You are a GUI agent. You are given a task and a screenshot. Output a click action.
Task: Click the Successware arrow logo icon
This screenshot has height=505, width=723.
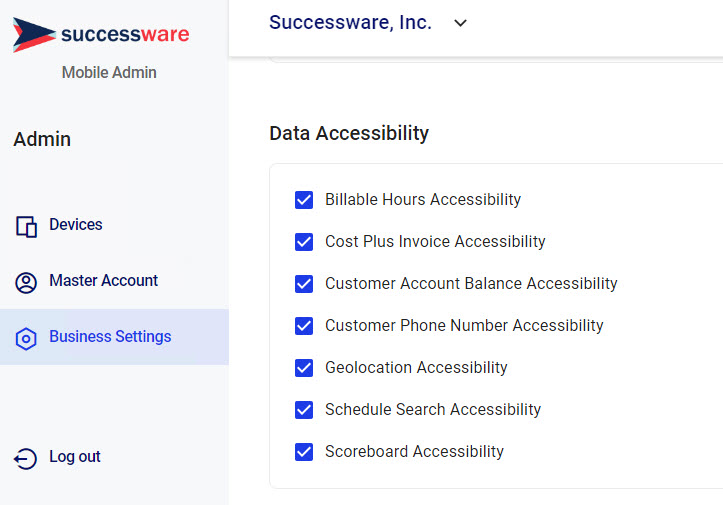34,35
